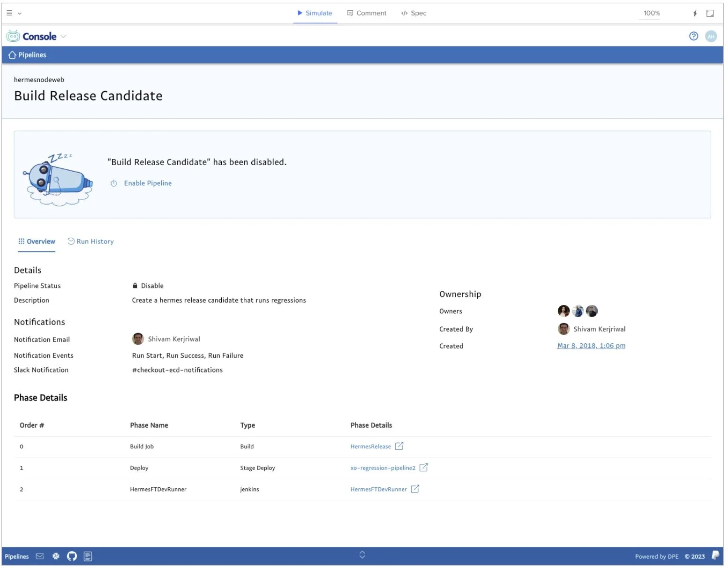Click the Powered by DPE text
The width and height of the screenshot is (728, 568).
coord(657,557)
